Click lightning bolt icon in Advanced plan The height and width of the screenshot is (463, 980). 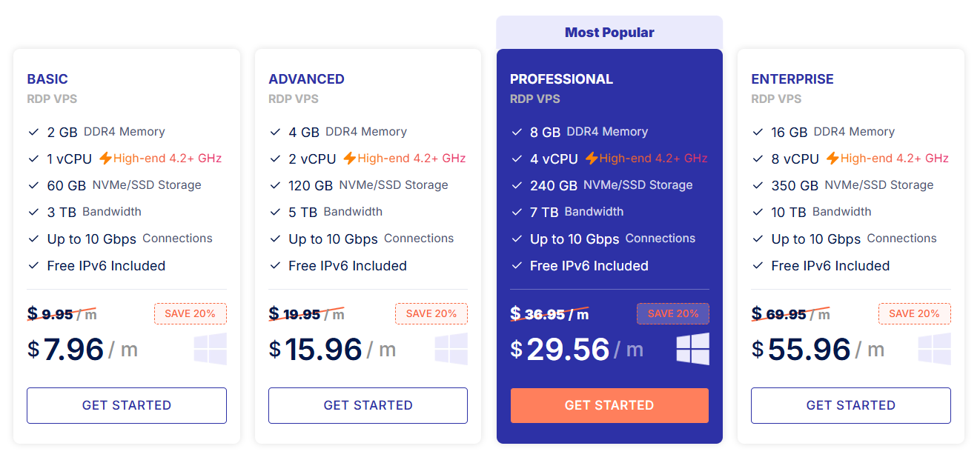[349, 159]
